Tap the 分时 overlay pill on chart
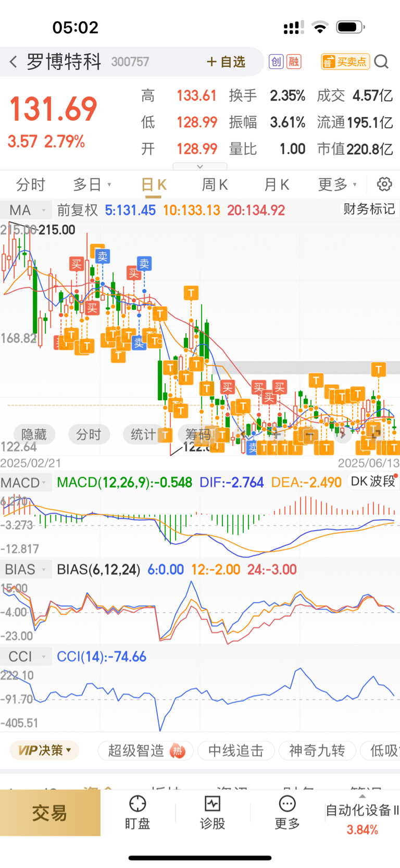 89,434
